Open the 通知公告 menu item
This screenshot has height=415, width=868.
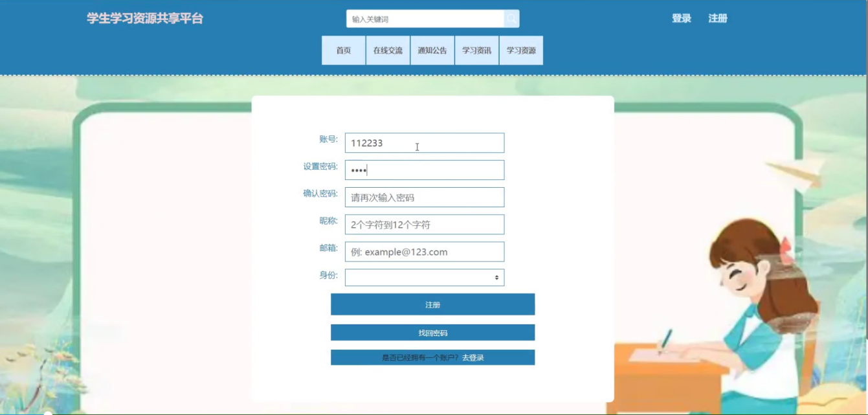[432, 50]
